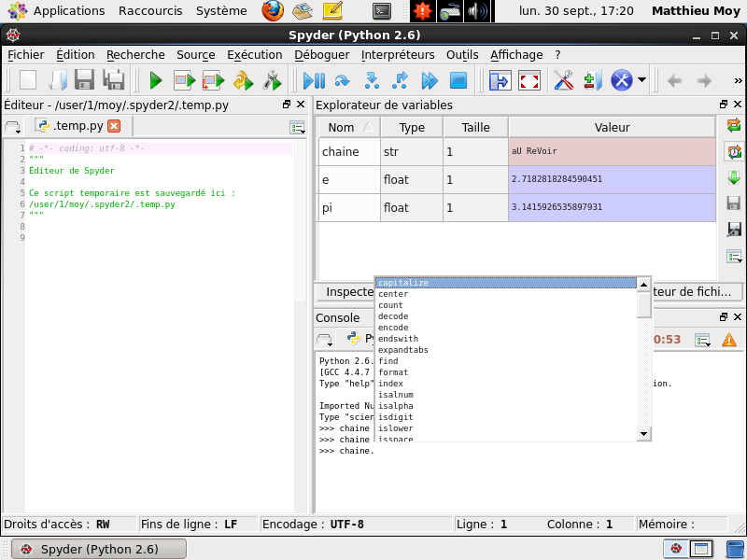Image resolution: width=747 pixels, height=560 pixels.
Task: Click the volume icon in the top panel
Action: tap(478, 10)
